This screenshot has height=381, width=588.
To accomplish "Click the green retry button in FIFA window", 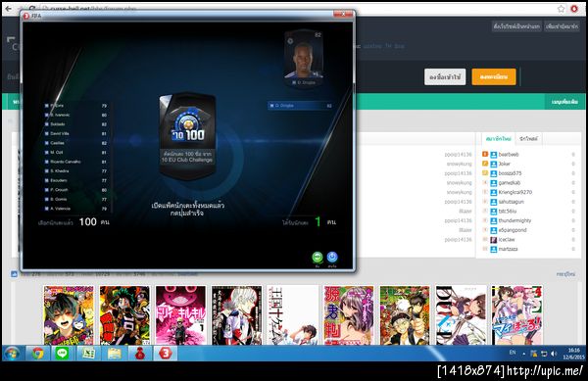I will click(x=318, y=257).
